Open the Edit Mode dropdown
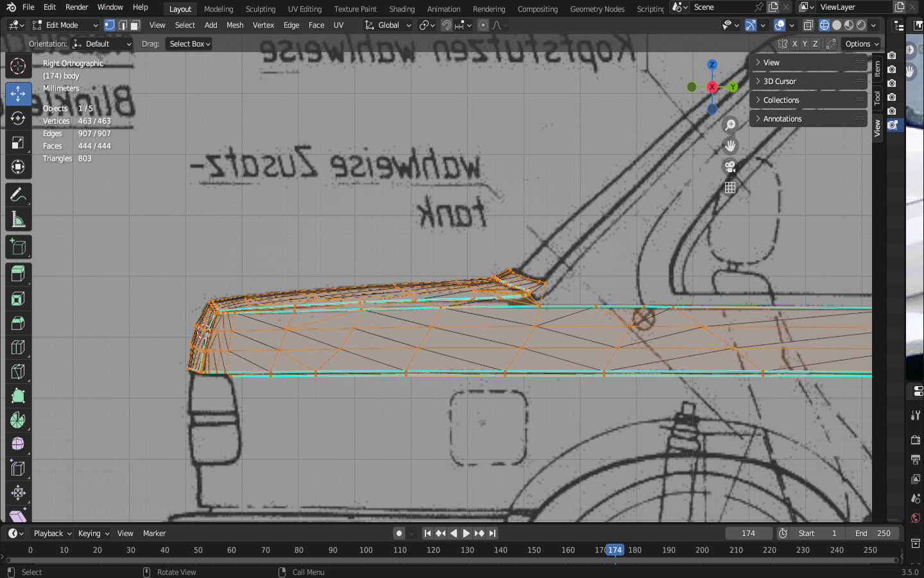The image size is (924, 578). pos(65,25)
